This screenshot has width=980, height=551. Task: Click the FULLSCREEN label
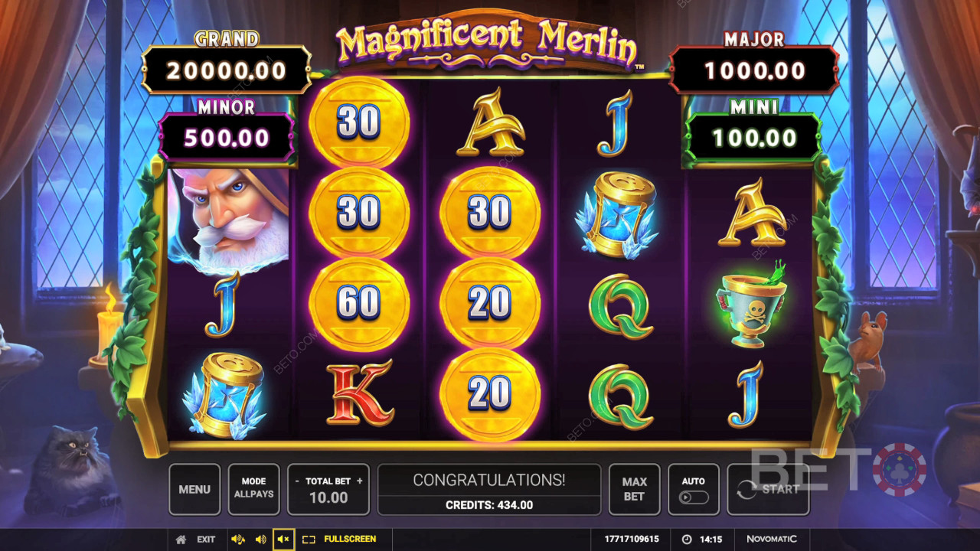pyautogui.click(x=350, y=540)
